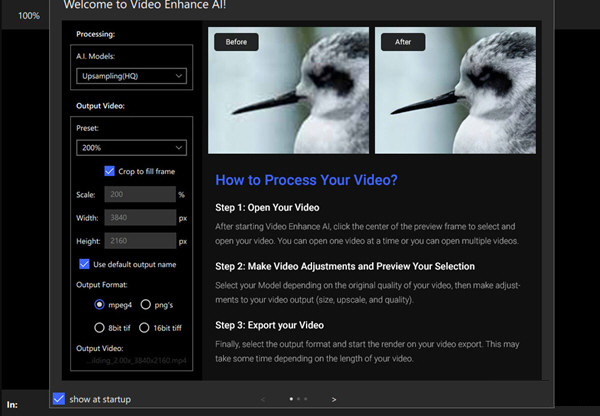
Task: Go to previous welcome page arrow
Action: [x=263, y=399]
